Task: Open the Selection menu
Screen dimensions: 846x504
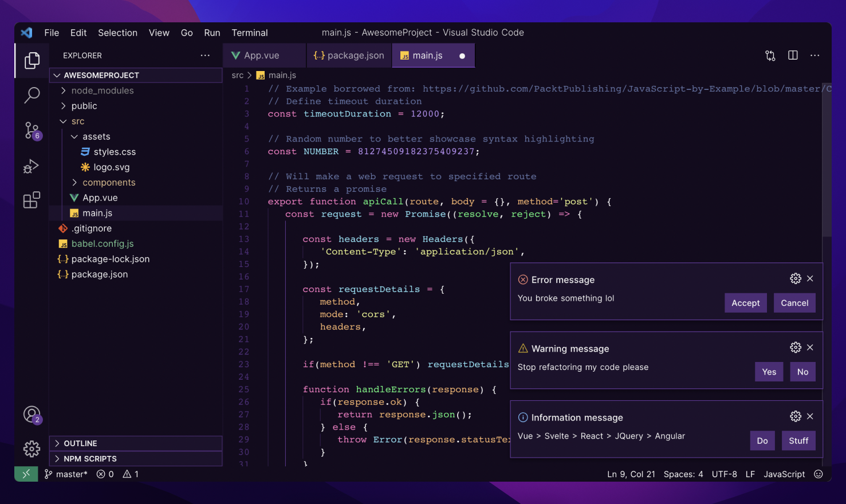Action: coord(117,33)
